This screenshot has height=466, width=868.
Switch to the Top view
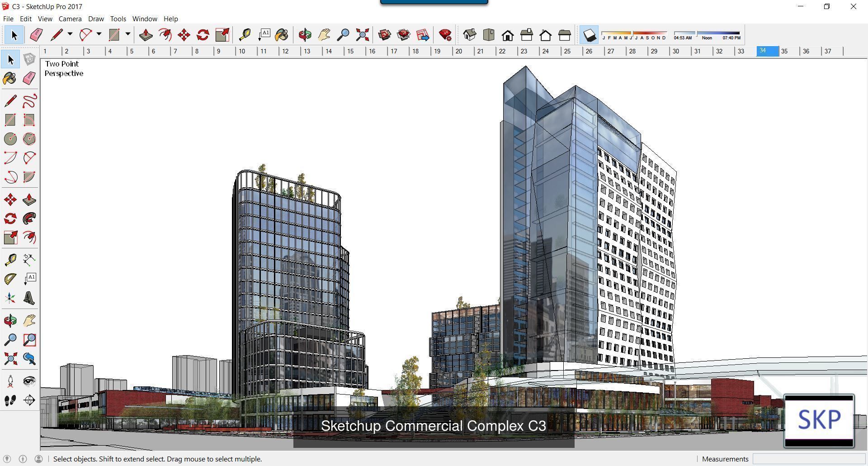tap(489, 35)
